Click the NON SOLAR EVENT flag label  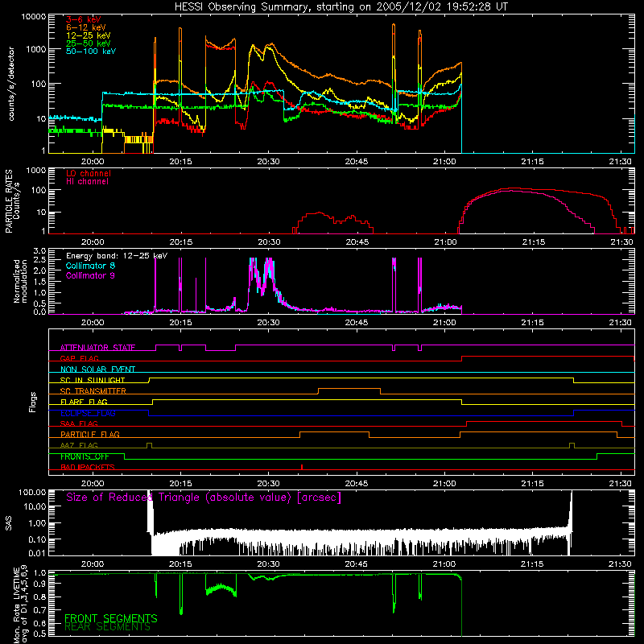[97, 369]
